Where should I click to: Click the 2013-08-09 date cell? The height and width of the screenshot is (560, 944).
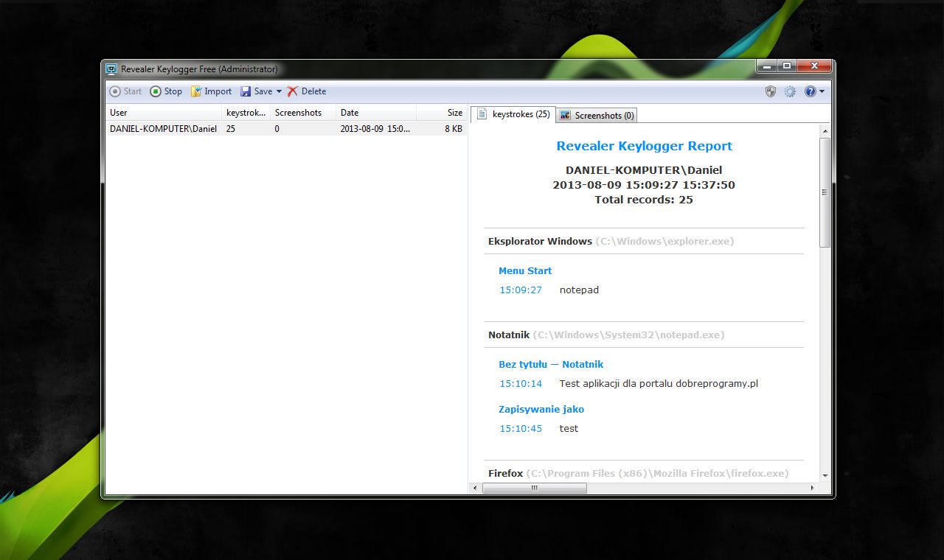pos(375,128)
